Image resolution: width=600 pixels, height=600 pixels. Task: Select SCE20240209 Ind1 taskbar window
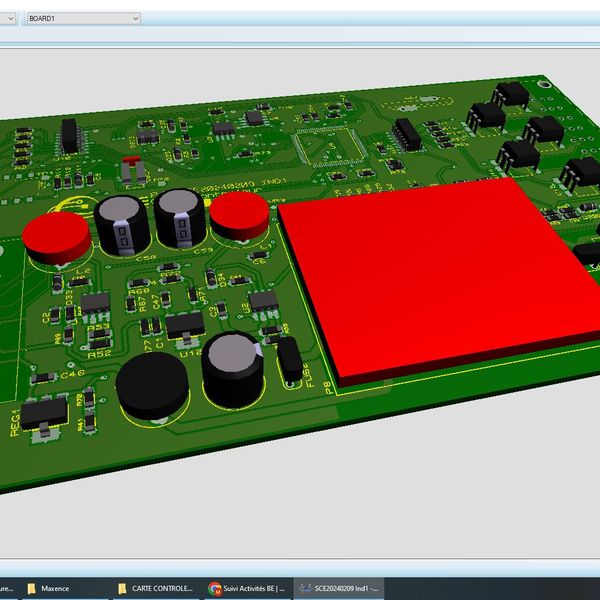pyautogui.click(x=340, y=588)
